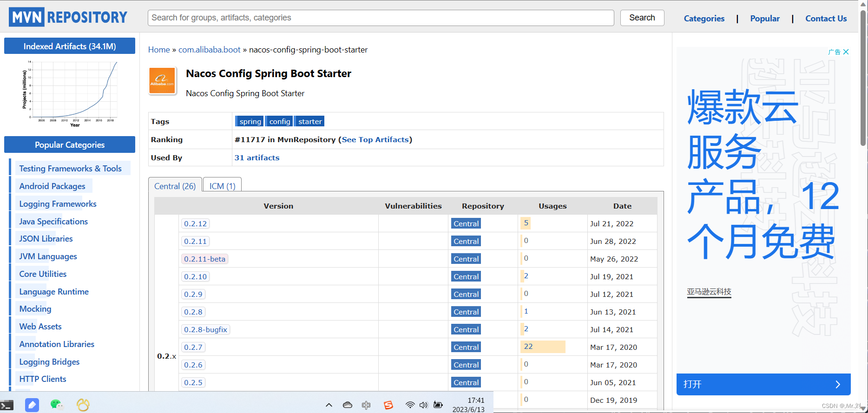Open version 0.2.7
The image size is (868, 413).
click(x=193, y=347)
